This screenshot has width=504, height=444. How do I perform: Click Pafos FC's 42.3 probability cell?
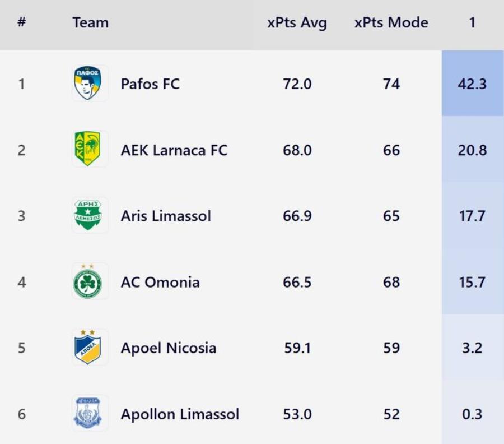(x=472, y=84)
